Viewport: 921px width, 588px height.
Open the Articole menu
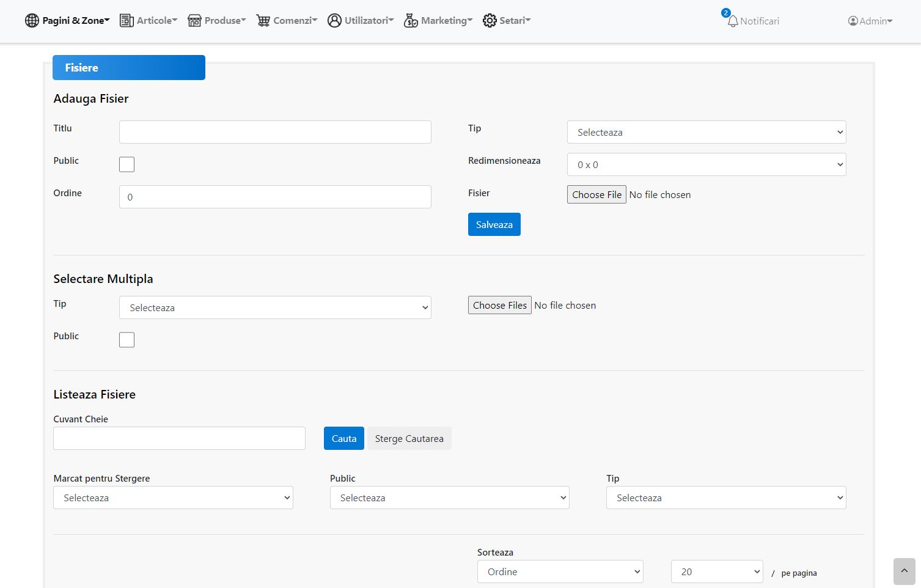[149, 21]
